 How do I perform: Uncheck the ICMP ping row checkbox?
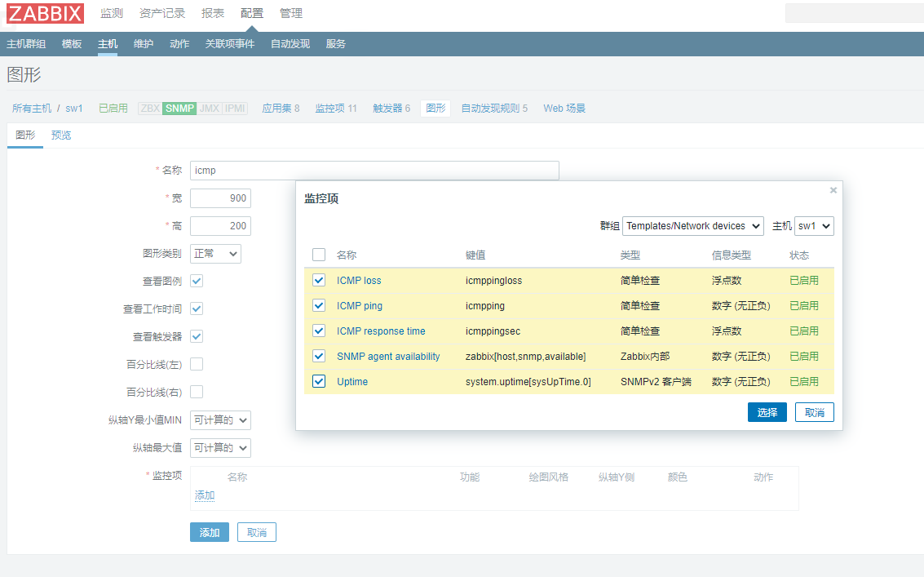319,305
